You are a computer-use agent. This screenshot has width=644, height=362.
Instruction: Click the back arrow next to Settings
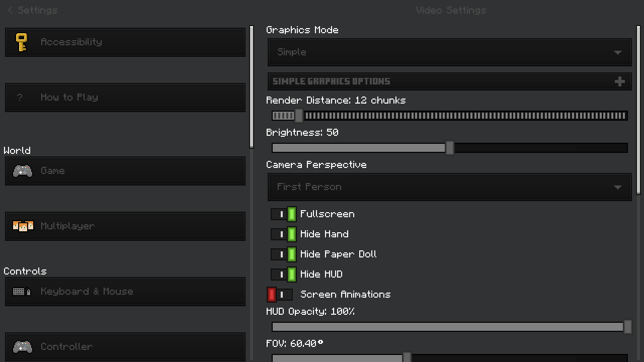pyautogui.click(x=10, y=10)
